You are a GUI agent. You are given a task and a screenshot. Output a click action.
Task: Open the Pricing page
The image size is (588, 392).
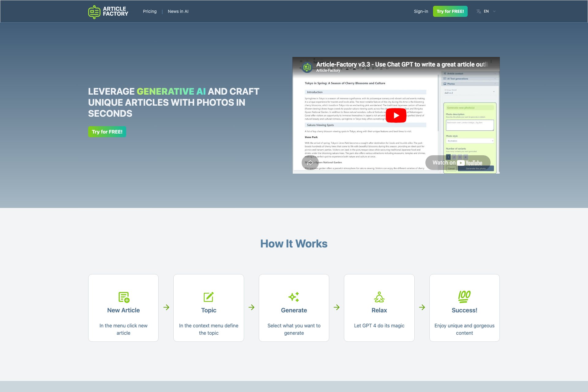(x=149, y=11)
